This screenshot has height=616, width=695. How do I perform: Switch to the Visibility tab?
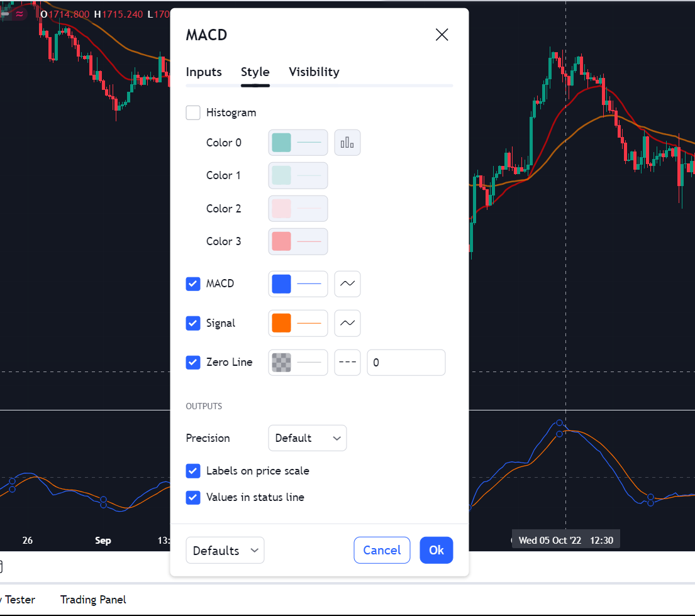click(x=314, y=72)
